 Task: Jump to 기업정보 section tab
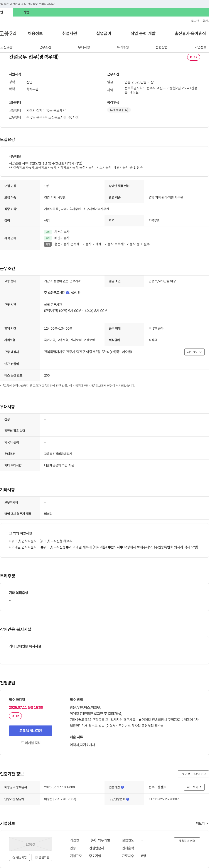tap(200, 47)
